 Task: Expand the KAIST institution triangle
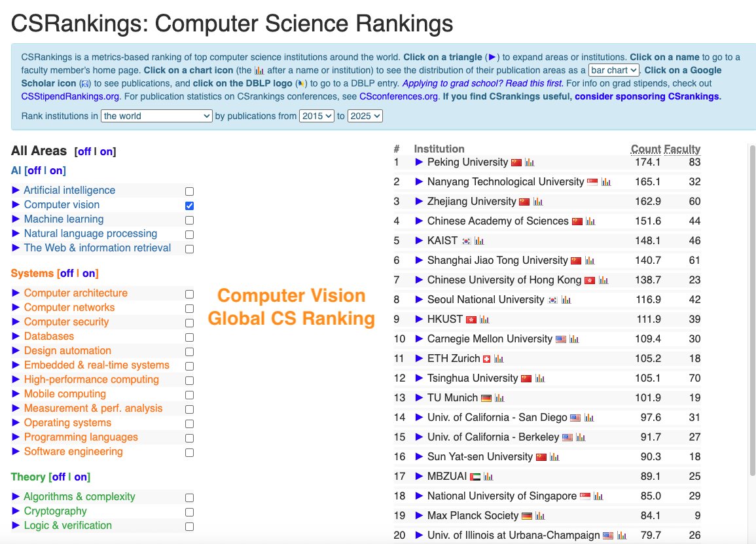click(419, 241)
